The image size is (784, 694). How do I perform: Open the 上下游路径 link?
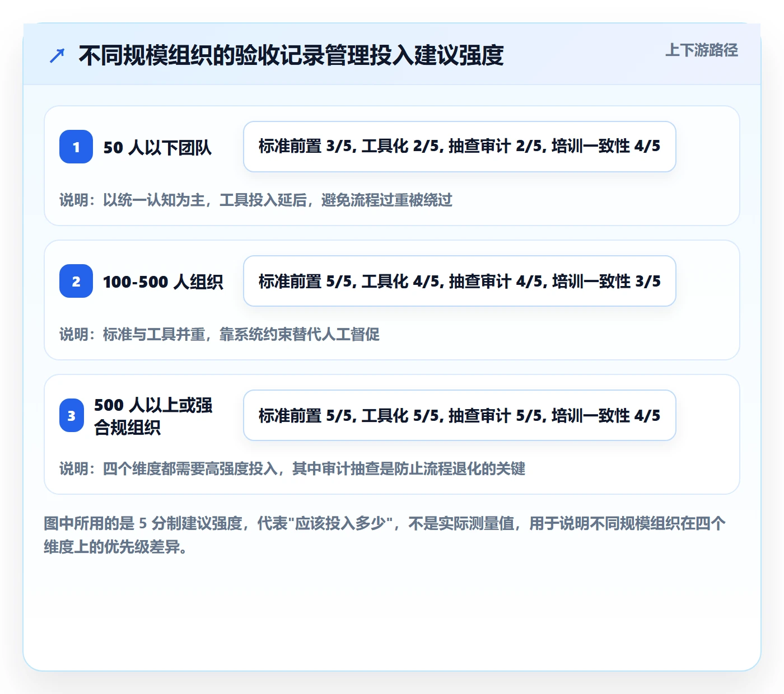[x=702, y=50]
